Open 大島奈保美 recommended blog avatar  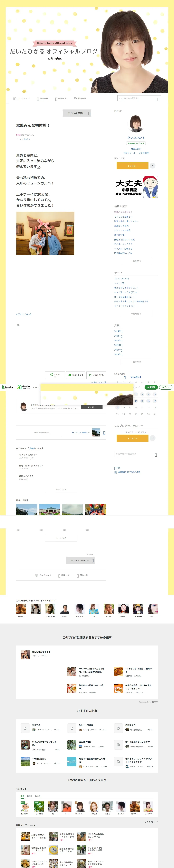click(x=50, y=609)
